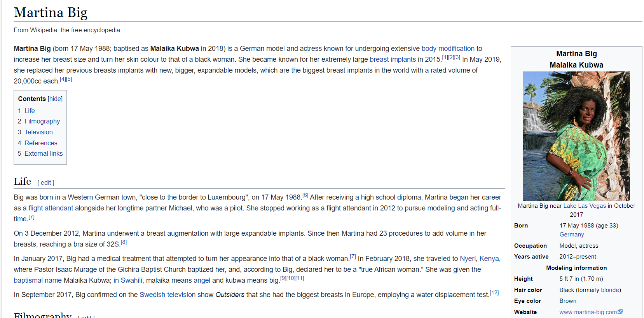Click 'Malaika Kubwa' infobox name

[x=576, y=65]
